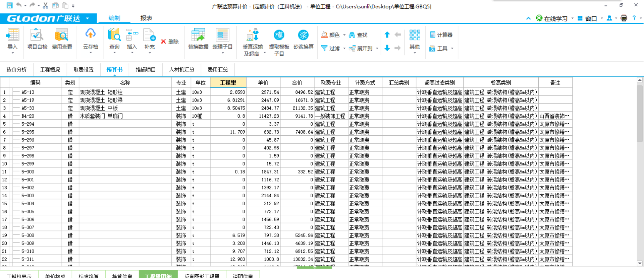Click the 工程量 column header
Image resolution: width=644 pixels, height=278 pixels.
228,82
